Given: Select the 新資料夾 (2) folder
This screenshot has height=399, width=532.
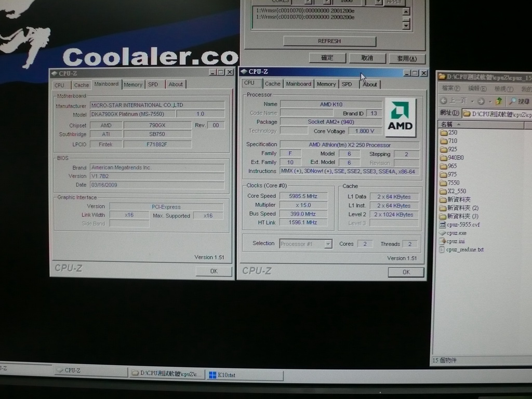Looking at the screenshot, I should [459, 208].
